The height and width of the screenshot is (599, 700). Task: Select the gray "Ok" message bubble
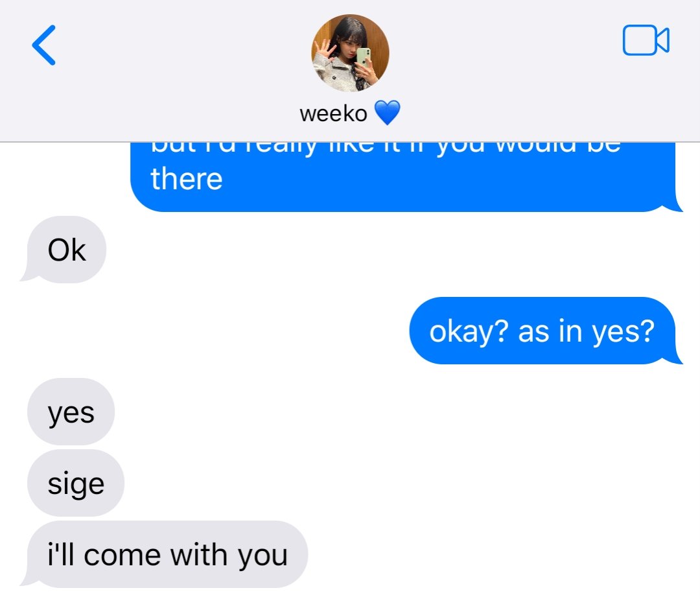[66, 250]
